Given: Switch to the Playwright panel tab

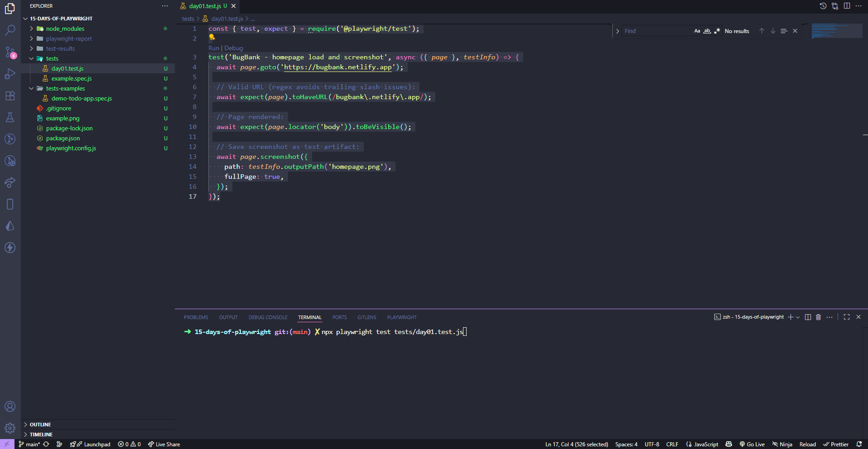Looking at the screenshot, I should click(x=401, y=317).
